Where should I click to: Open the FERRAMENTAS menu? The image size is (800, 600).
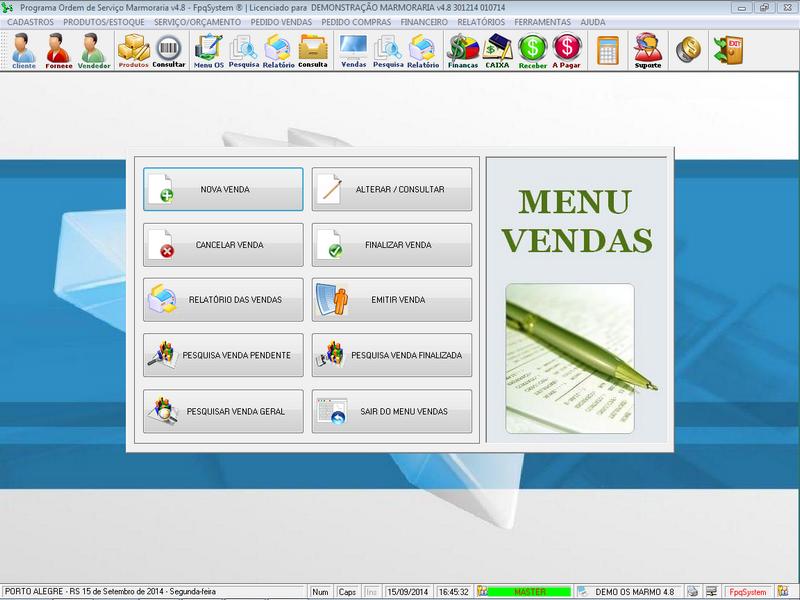click(x=542, y=22)
